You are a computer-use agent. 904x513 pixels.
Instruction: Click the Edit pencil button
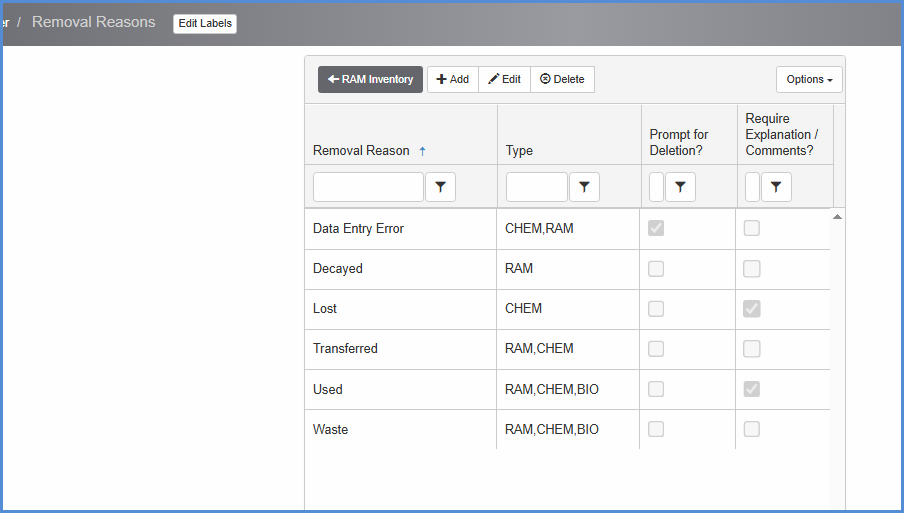tap(504, 80)
